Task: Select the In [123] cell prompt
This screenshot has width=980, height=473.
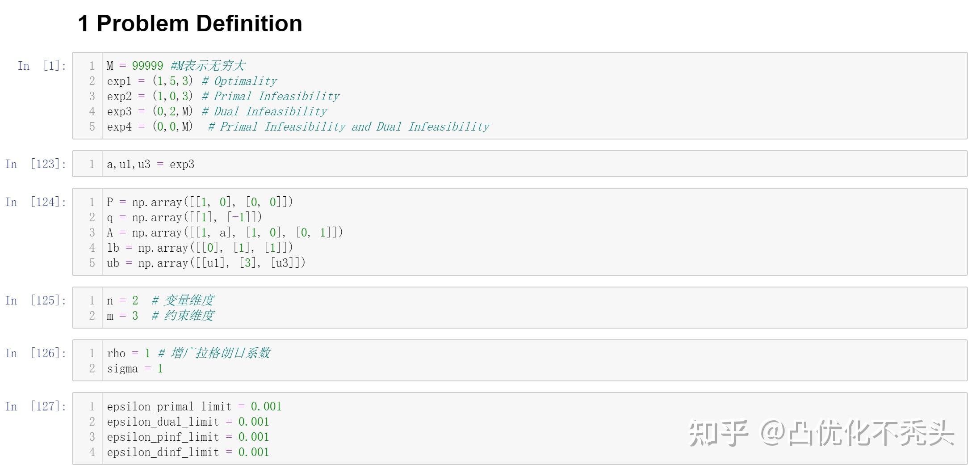Action: pos(36,164)
